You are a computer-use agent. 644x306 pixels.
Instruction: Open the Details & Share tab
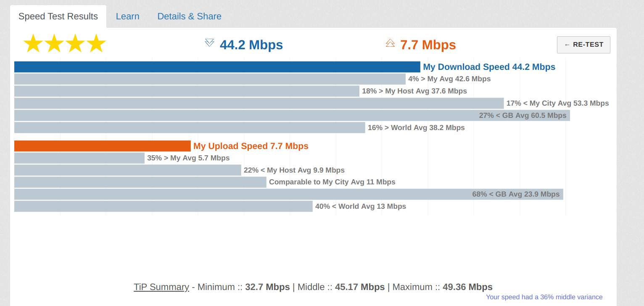(x=189, y=16)
